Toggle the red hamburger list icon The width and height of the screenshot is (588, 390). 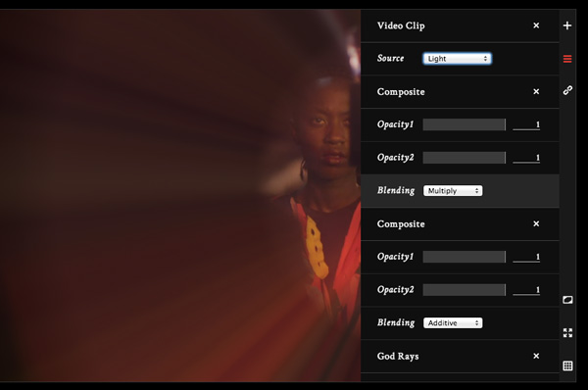point(567,59)
